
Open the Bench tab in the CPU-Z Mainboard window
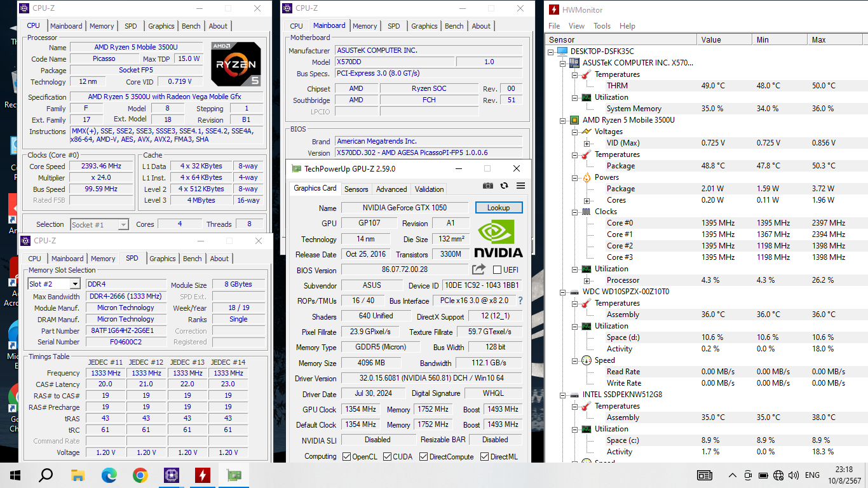point(454,26)
